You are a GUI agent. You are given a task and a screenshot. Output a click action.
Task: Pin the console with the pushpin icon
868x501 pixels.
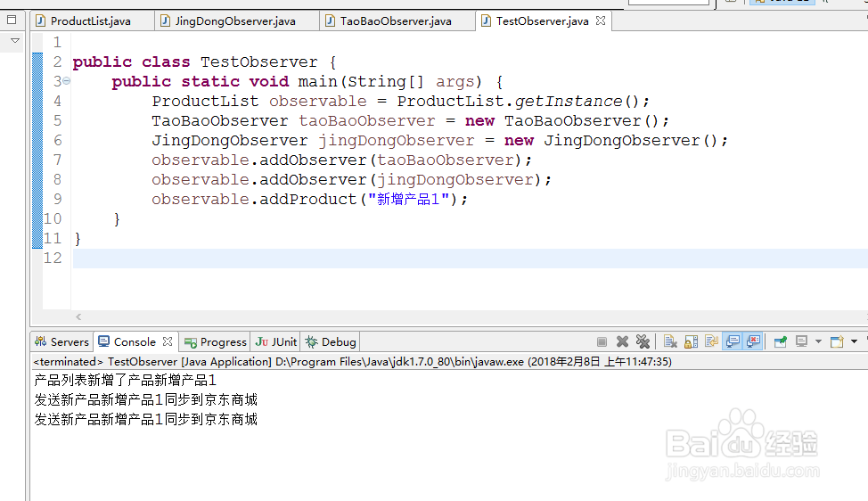(781, 341)
